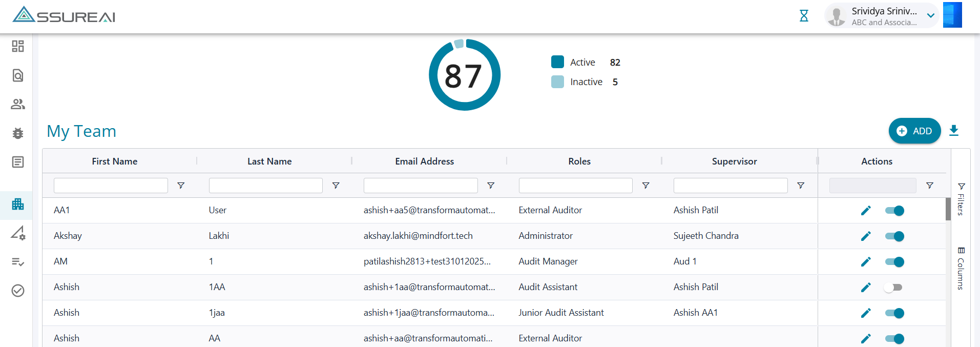The width and height of the screenshot is (980, 347).
Task: Enable the Ashish 1AA inactive toggle
Action: [893, 288]
